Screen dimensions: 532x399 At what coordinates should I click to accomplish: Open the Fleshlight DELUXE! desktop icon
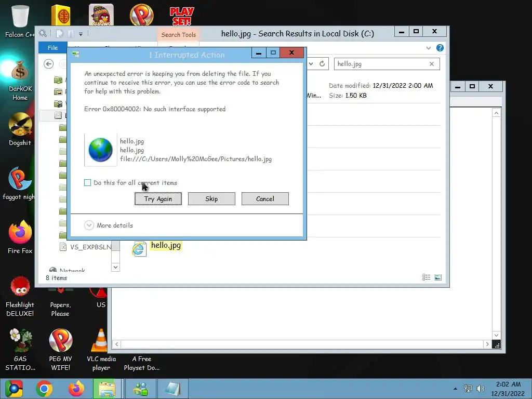tap(20, 297)
